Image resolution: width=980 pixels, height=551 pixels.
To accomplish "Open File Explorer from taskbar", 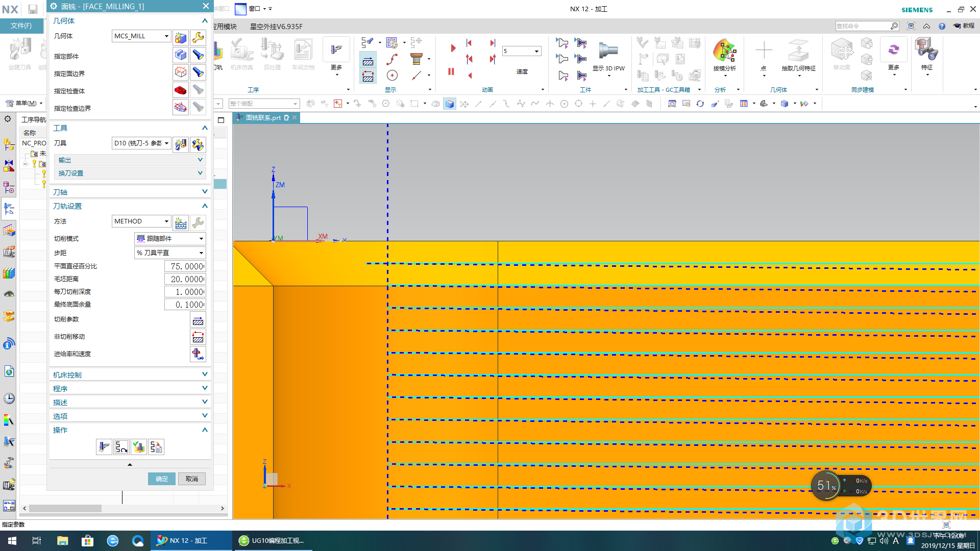I will [x=62, y=541].
